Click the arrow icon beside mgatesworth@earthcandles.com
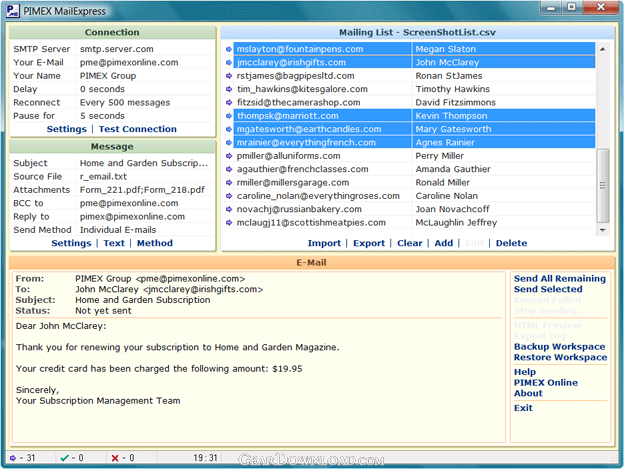 click(x=229, y=129)
